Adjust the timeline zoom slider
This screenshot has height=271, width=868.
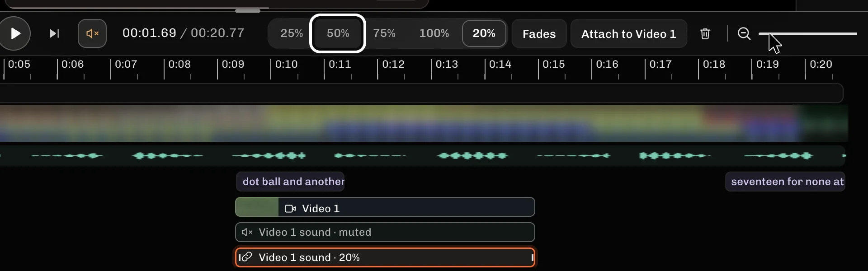(808, 34)
